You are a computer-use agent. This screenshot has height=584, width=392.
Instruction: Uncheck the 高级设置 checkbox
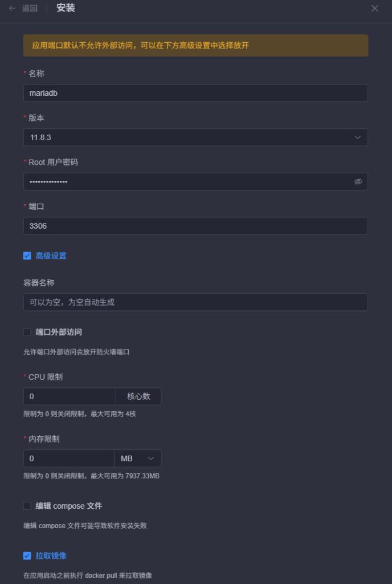coord(27,256)
